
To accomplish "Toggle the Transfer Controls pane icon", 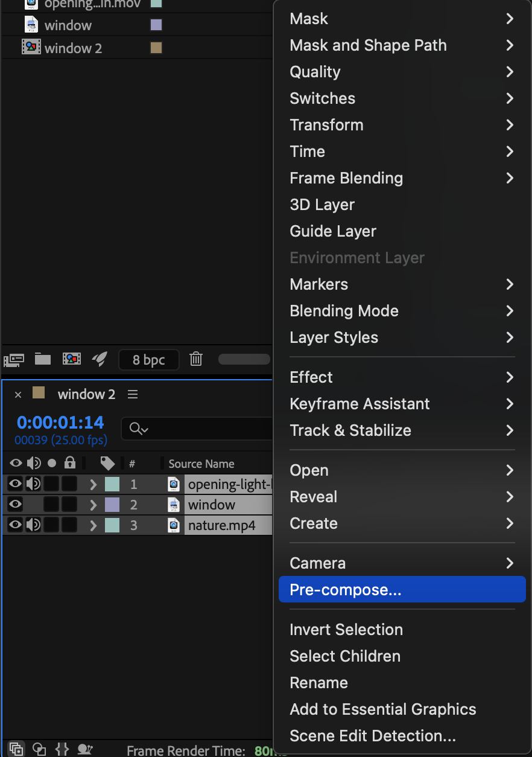I will pos(39,749).
